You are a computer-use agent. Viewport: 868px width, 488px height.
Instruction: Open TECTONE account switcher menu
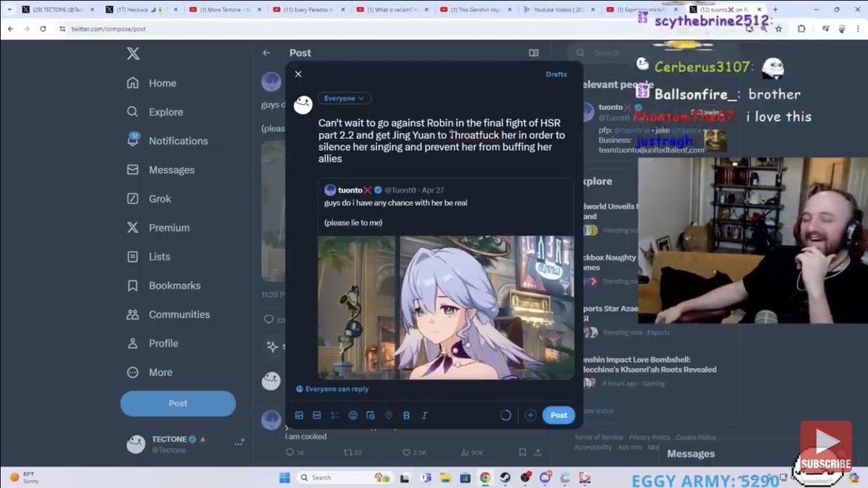(185, 444)
